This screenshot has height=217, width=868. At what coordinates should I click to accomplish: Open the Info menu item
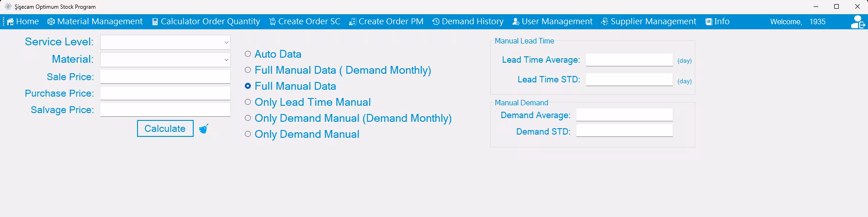(717, 22)
